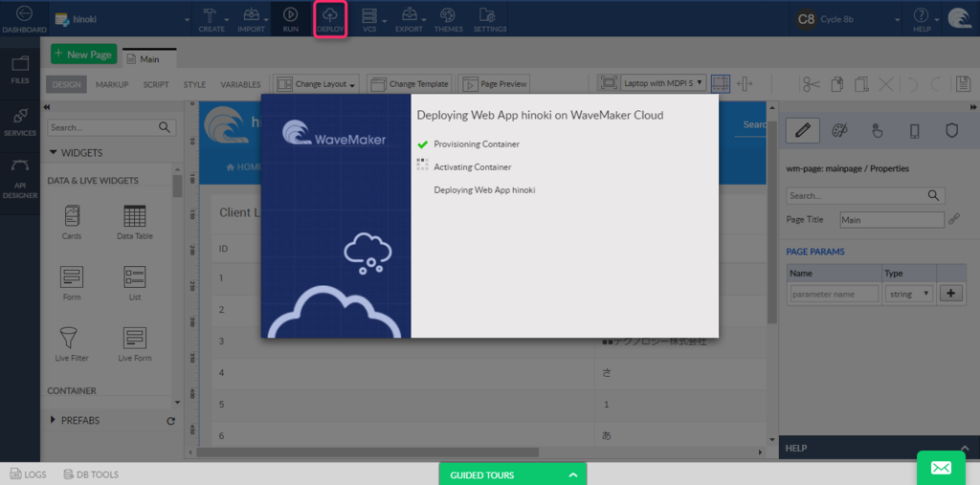Open the Events tab in properties
The width and height of the screenshot is (980, 485).
[878, 131]
